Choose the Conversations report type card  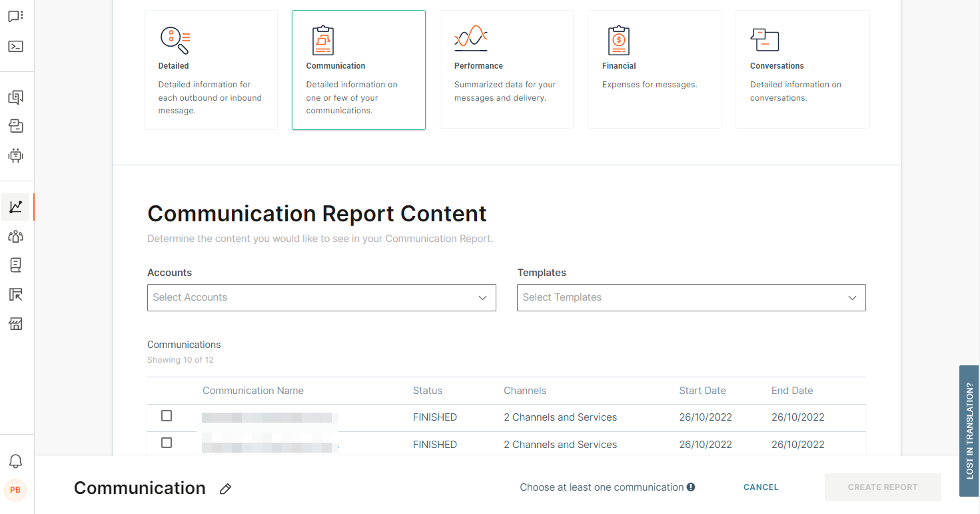pos(802,70)
